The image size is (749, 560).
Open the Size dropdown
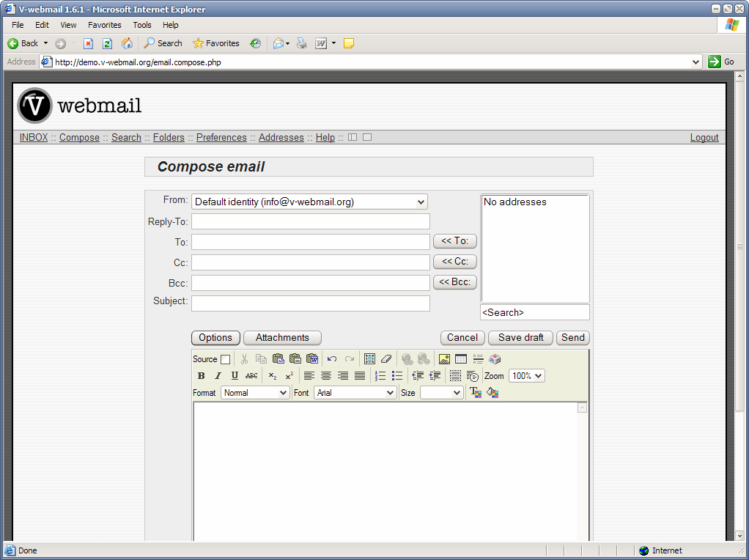point(442,393)
